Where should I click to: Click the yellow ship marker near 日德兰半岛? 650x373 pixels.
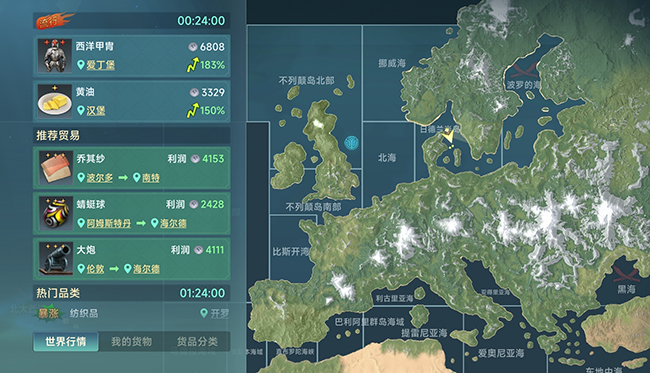[x=448, y=135]
